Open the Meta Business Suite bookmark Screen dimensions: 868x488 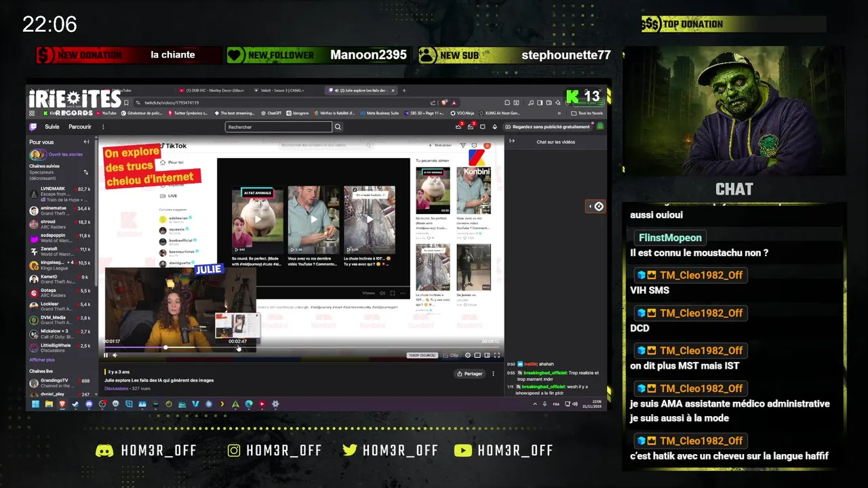380,113
